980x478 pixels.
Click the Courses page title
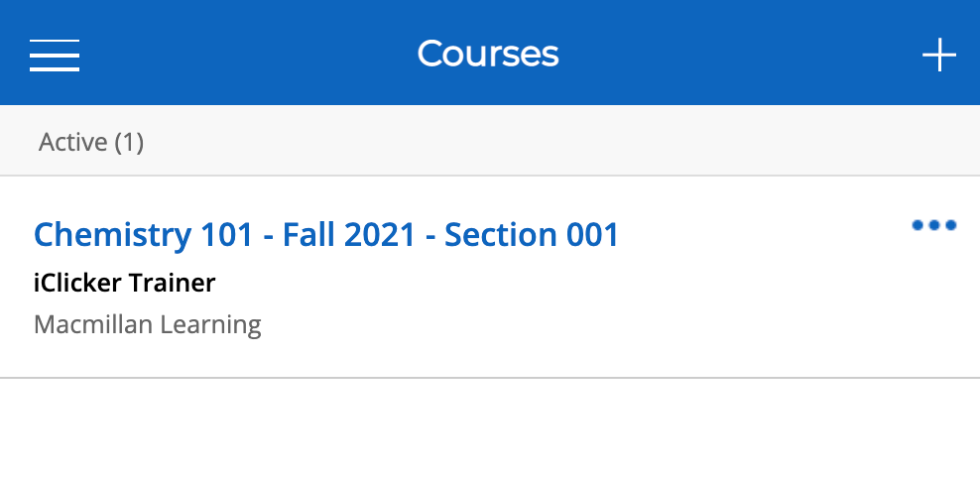tap(488, 54)
